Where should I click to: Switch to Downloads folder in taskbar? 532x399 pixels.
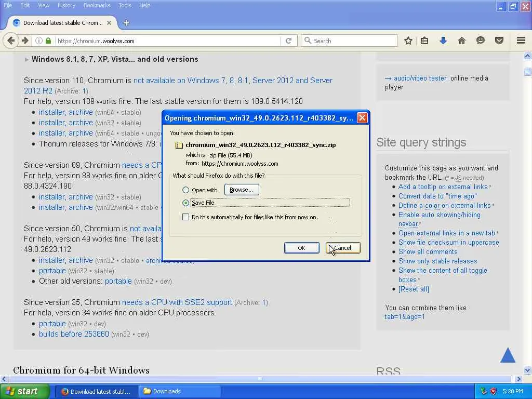[x=179, y=392]
